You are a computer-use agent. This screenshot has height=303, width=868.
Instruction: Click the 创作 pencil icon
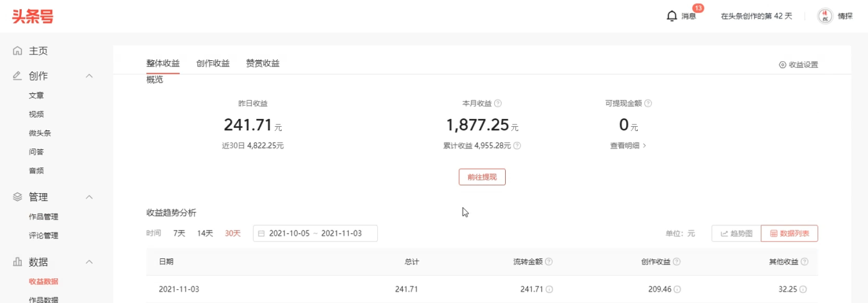pyautogui.click(x=17, y=76)
